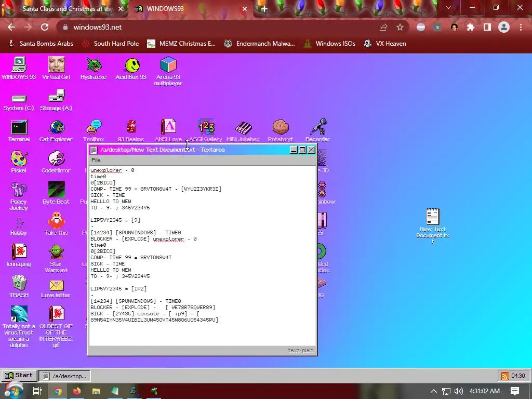
Task: Open the WINDOWS 93 desktop icon
Action: [19, 68]
